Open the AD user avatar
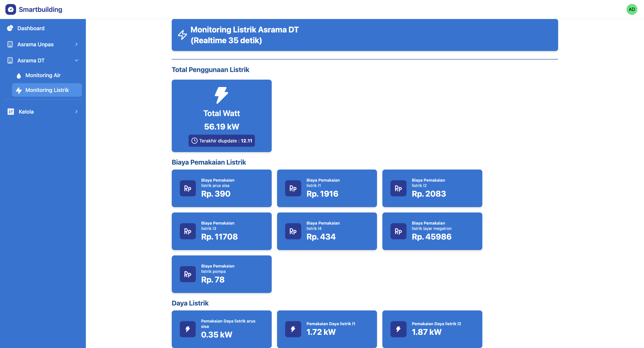 point(631,9)
